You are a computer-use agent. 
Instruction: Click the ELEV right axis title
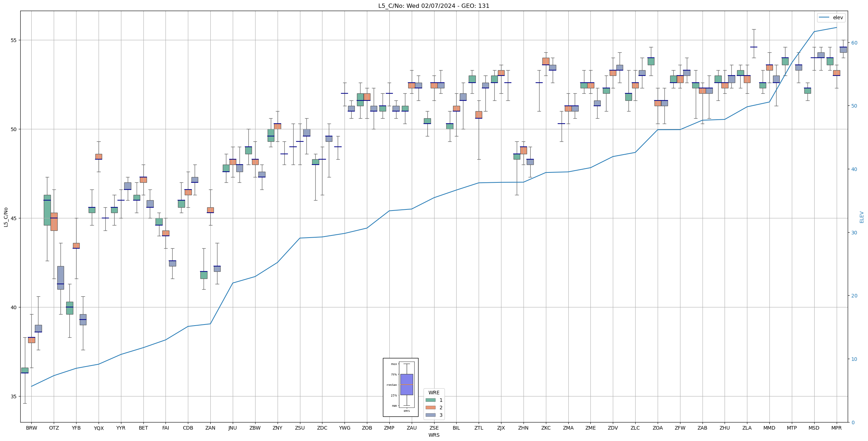pyautogui.click(x=862, y=217)
